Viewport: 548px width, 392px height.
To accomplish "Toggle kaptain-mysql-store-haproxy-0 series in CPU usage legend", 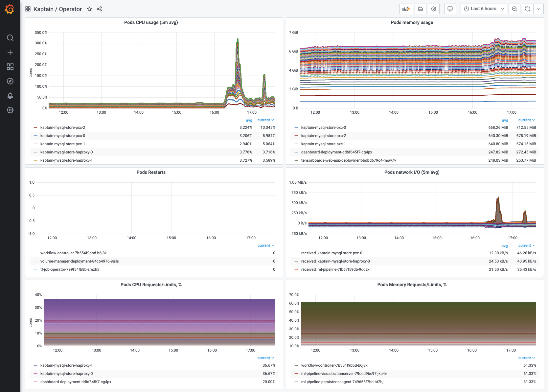I will click(x=67, y=152).
